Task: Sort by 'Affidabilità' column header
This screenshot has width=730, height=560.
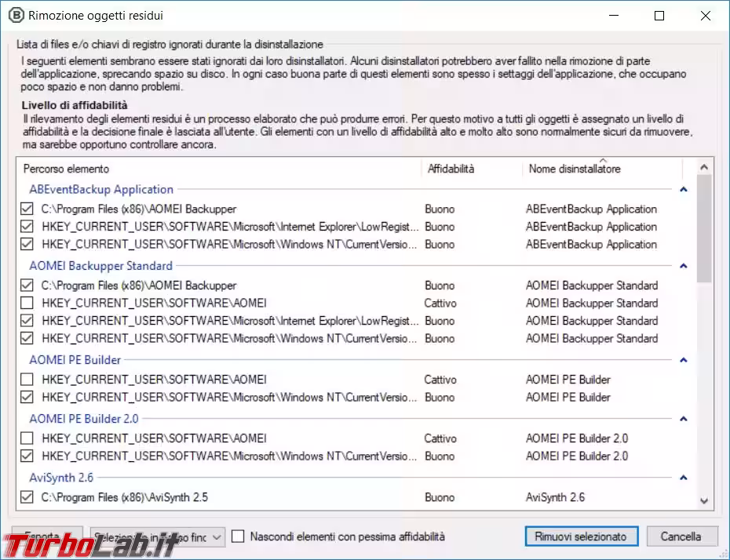Action: point(471,169)
